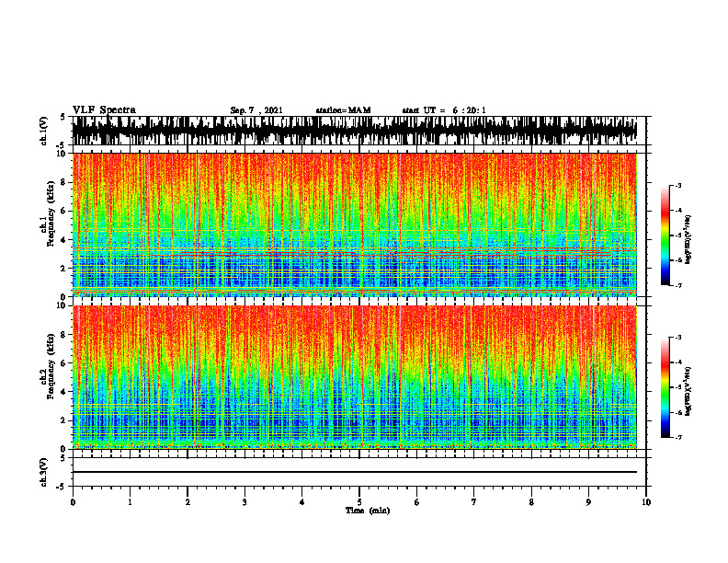The height and width of the screenshot is (563, 728).
Task: Click the flat ch.3 voltage line
Action: (x=355, y=472)
